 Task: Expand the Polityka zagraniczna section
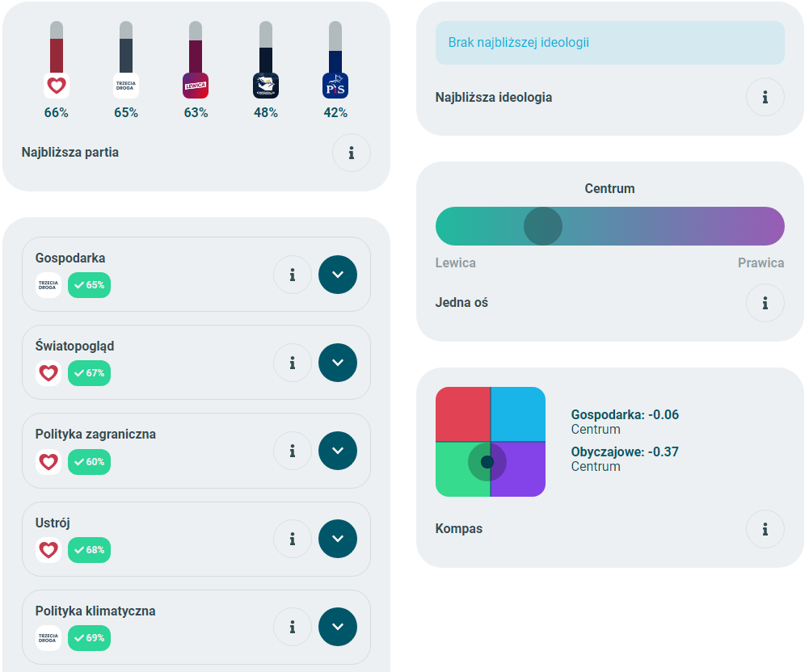pos(338,451)
